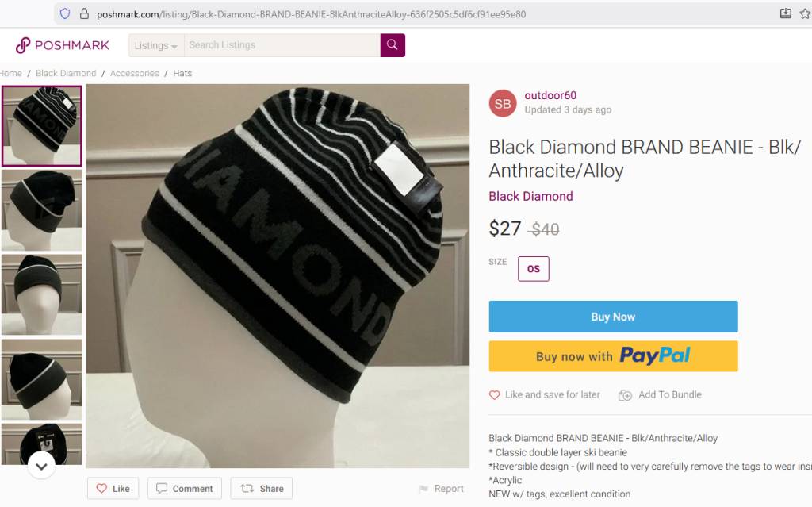This screenshot has height=507, width=812.
Task: Click the browser install/download icon in address bar
Action: click(x=785, y=13)
